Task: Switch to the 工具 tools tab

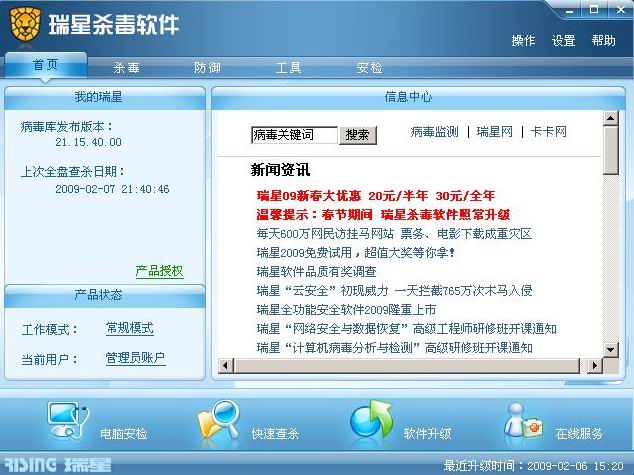Action: tap(288, 68)
